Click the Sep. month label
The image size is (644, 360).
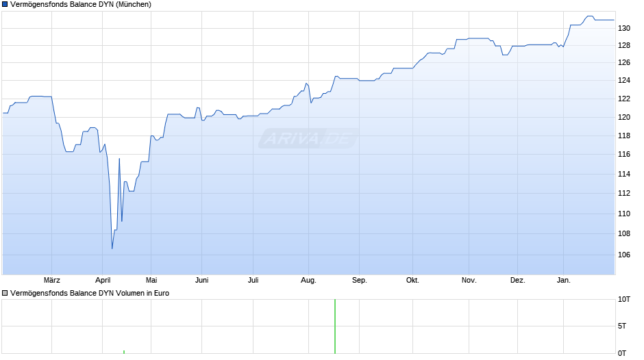pyautogui.click(x=360, y=281)
